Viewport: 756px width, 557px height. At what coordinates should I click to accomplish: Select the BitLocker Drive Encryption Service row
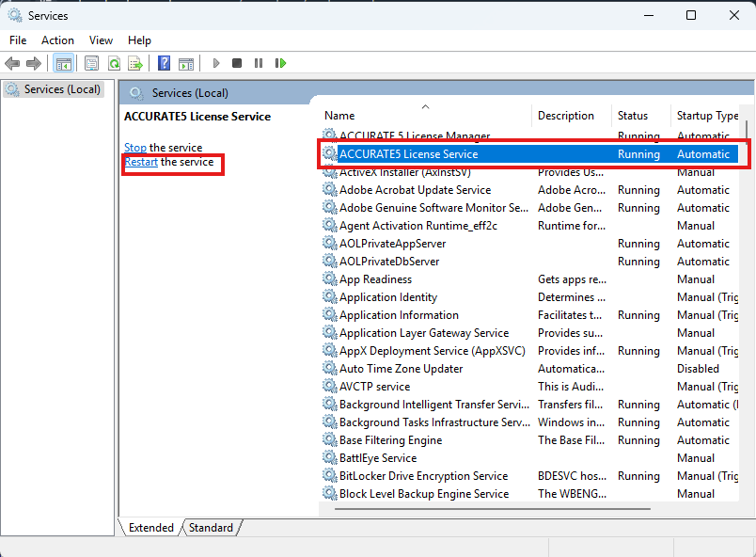tap(423, 476)
